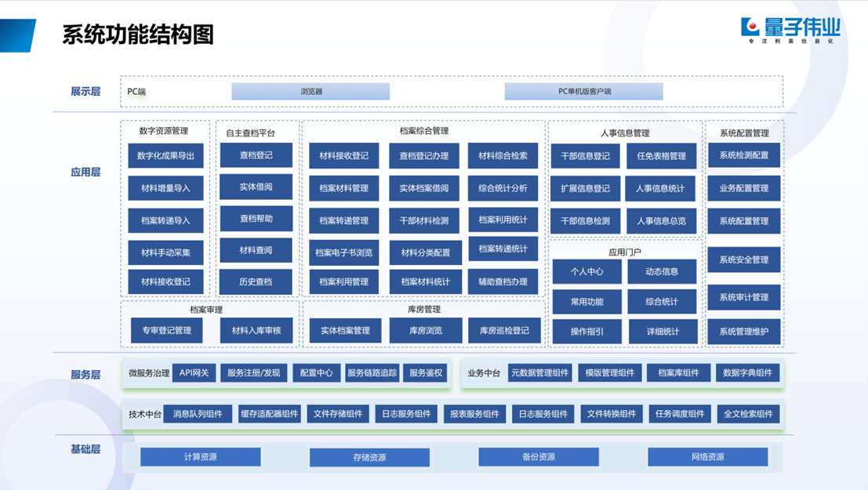Click the 档案材料统计 box

[426, 281]
